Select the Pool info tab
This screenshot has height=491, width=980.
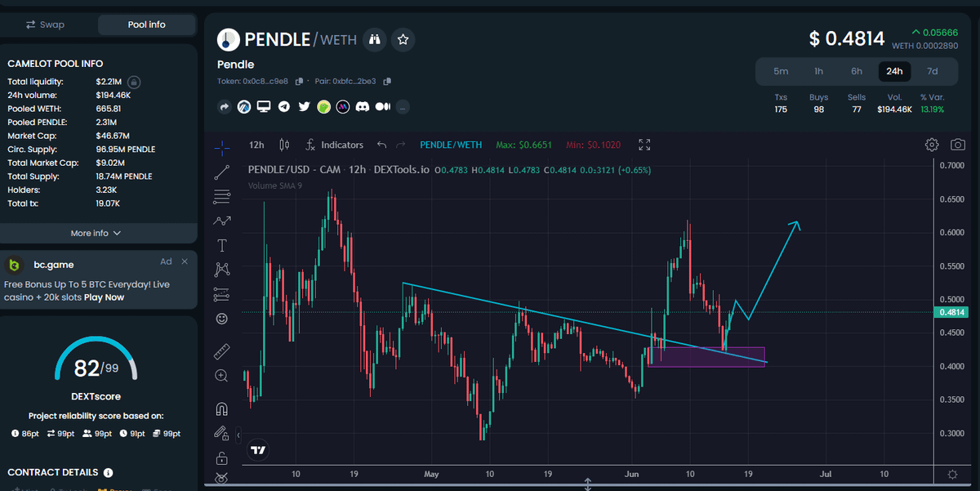point(147,25)
